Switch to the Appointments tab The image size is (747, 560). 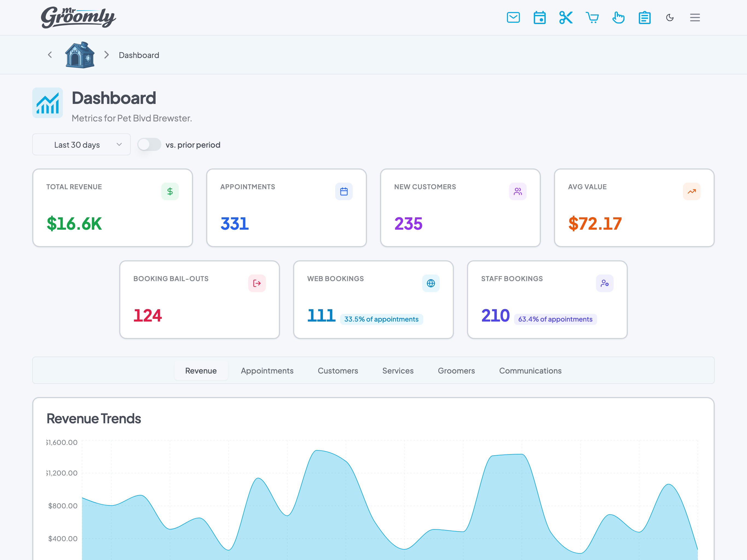point(267,371)
